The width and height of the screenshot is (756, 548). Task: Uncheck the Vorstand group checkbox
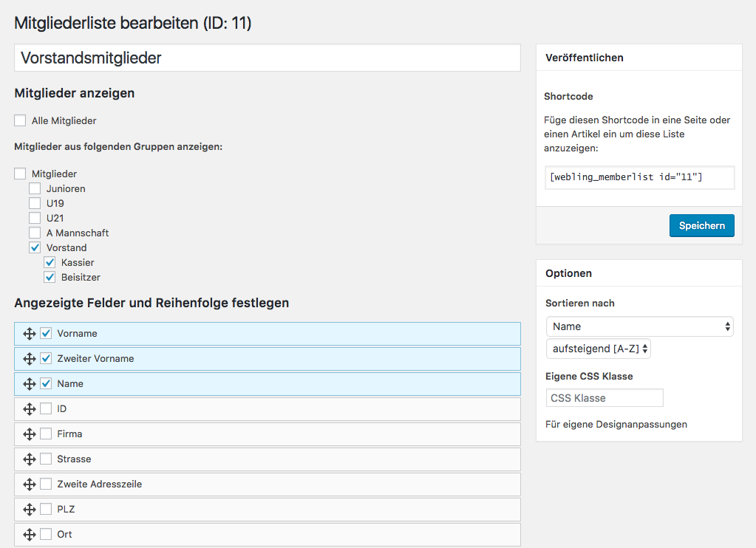pos(35,247)
